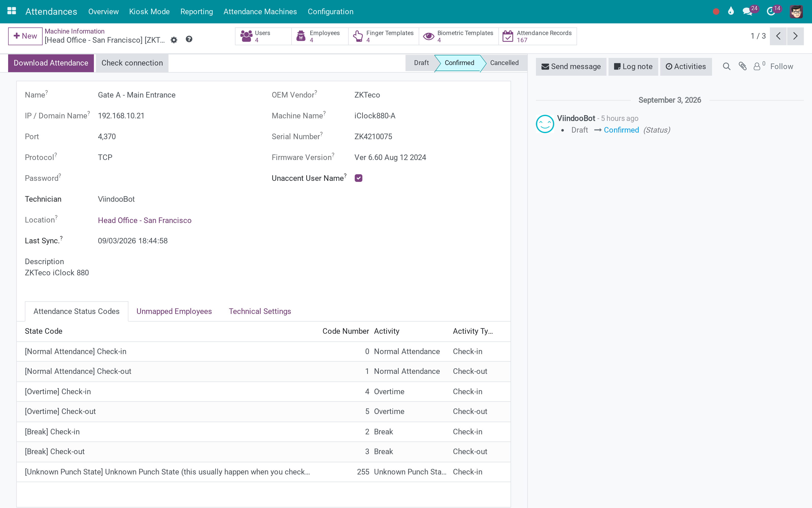Open Head Office - San Francisco location link
This screenshot has height=508, width=812.
(145, 220)
